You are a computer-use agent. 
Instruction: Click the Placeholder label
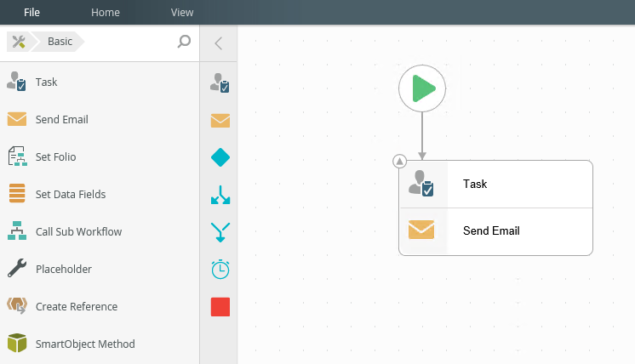[x=64, y=270]
